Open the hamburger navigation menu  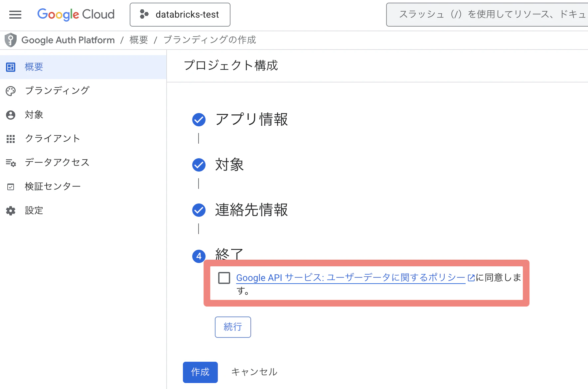pyautogui.click(x=15, y=15)
